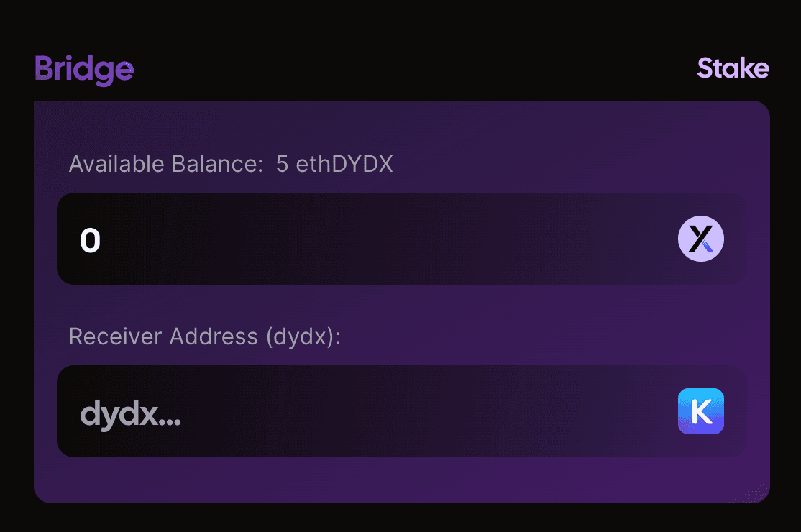Click the Keplr wallet icon
Viewport: 801px width, 532px height.
[x=701, y=411]
